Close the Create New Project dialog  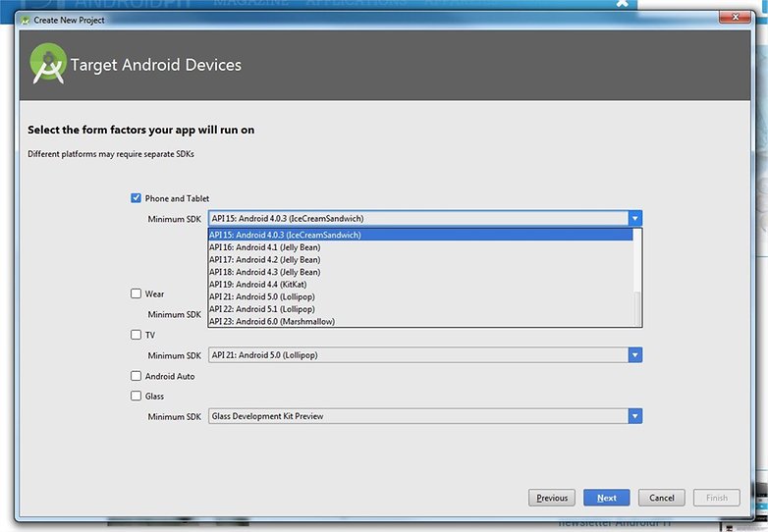click(735, 17)
